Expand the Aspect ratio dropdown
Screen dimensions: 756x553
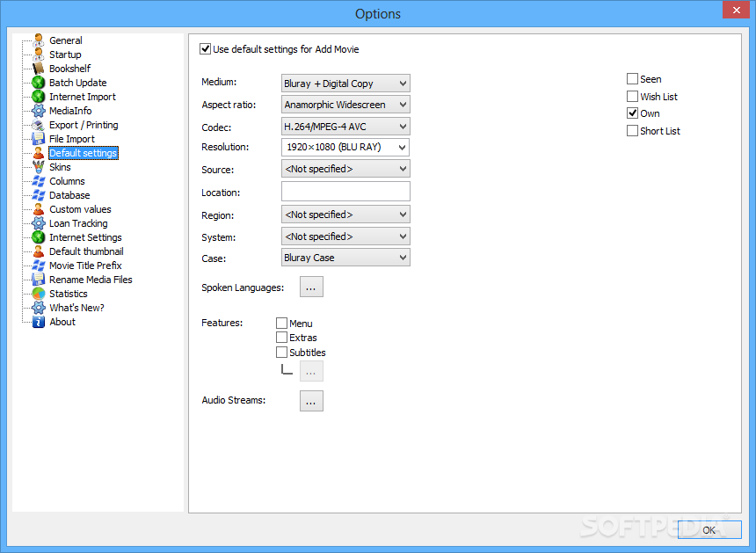tap(345, 105)
